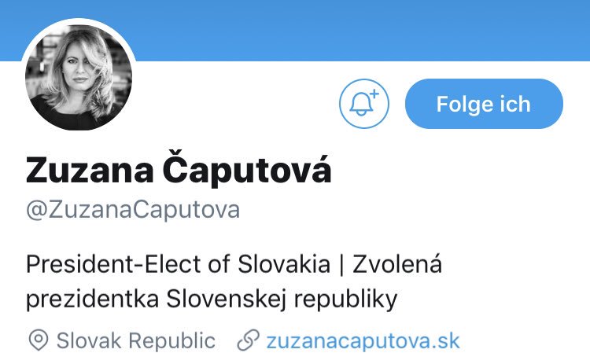Click the chain link icon
The width and height of the screenshot is (590, 364).
pos(249,340)
